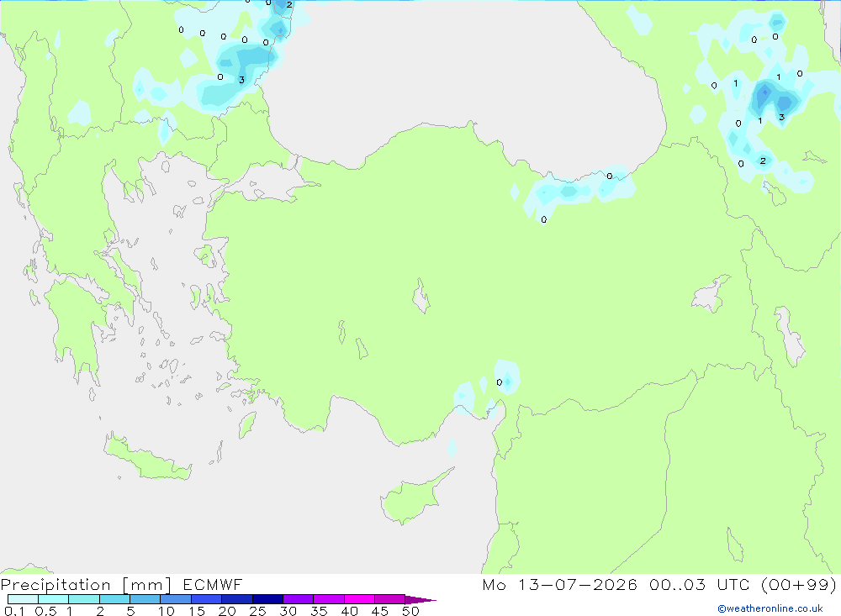Viewport: 841px width, 616px height.
Task: Click the legend value 40
Action: click(x=349, y=611)
